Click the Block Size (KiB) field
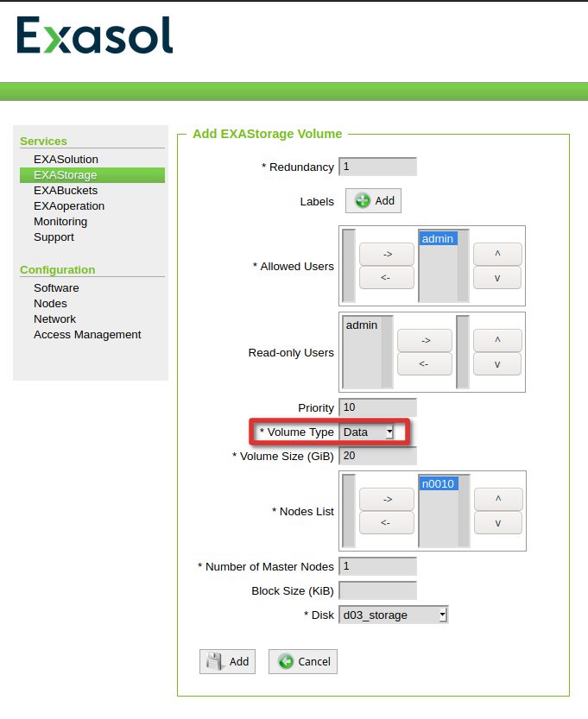 (x=377, y=590)
